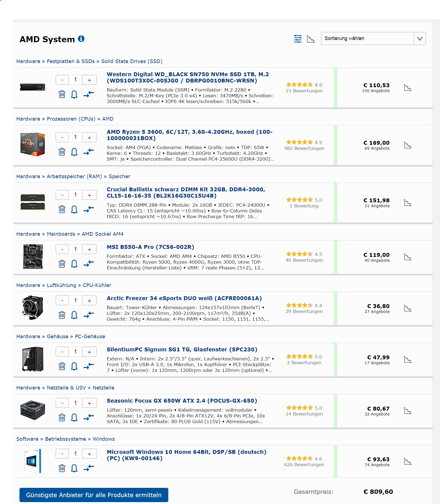Viewport: 440px width, 504px height.
Task: Go to Netzteile & USV category
Action: [x=66, y=388]
